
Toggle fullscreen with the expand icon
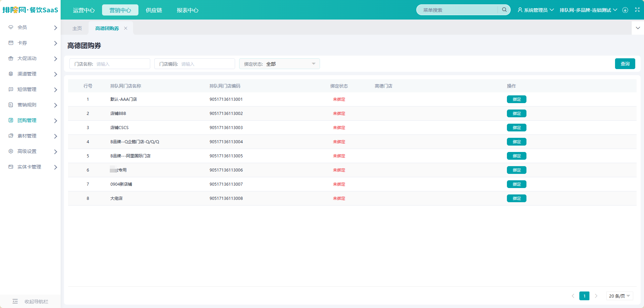(x=637, y=10)
